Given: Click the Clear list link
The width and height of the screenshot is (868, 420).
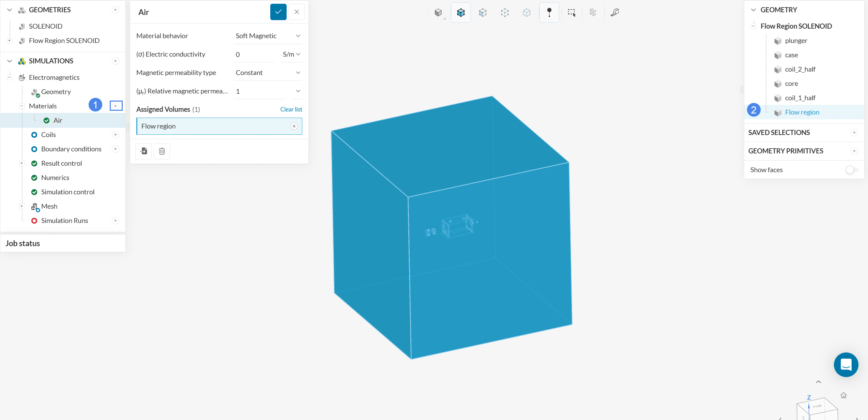Looking at the screenshot, I should (x=291, y=109).
